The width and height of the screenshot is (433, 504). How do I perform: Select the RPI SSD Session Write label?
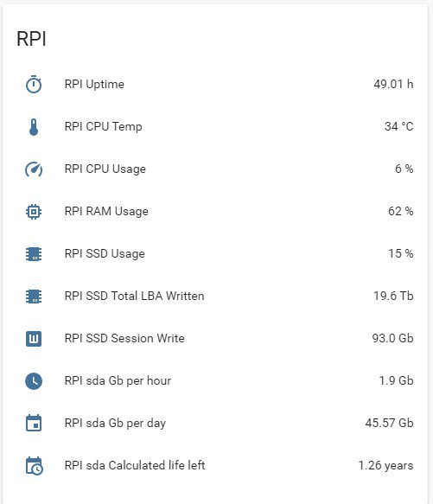coord(124,339)
